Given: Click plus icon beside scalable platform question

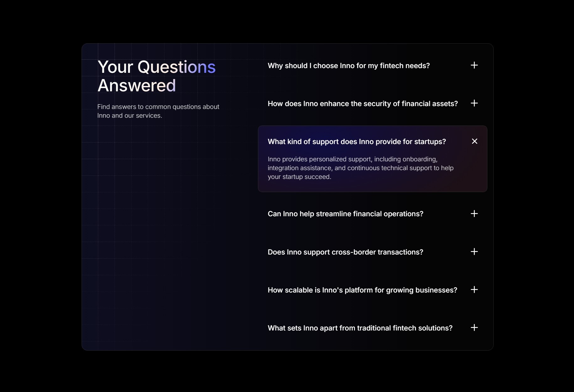Looking at the screenshot, I should tap(474, 290).
